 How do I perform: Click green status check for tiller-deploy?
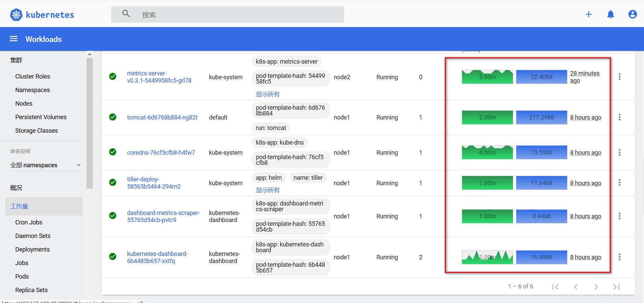pyautogui.click(x=113, y=182)
